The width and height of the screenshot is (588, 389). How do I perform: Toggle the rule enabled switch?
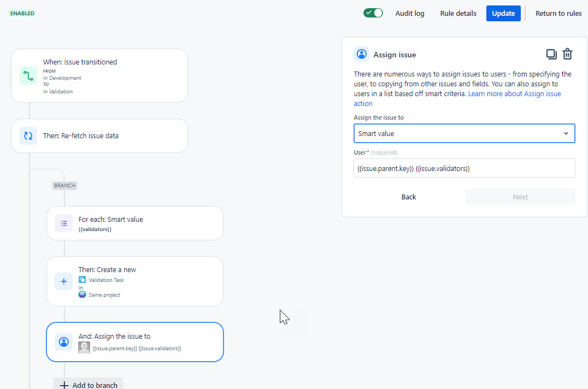point(373,13)
